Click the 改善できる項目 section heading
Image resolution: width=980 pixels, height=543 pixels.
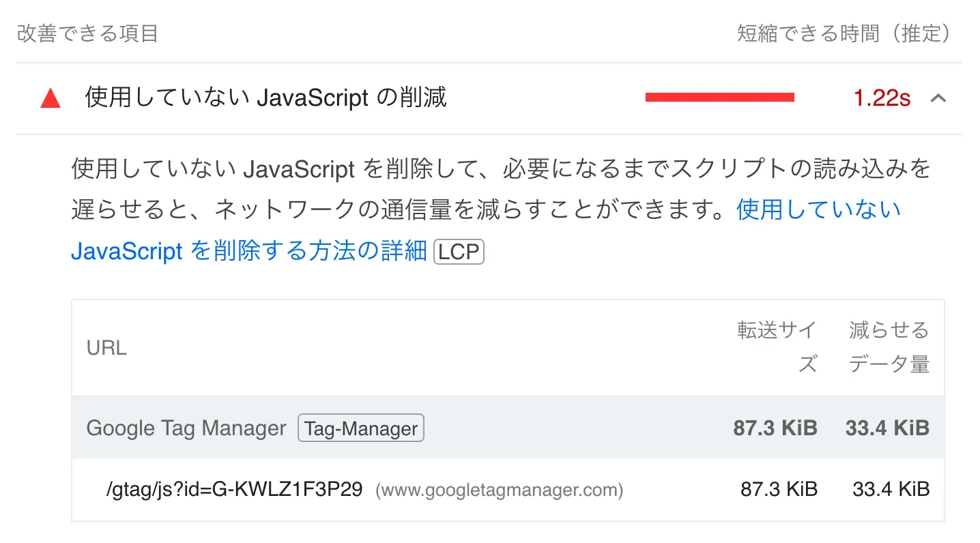coord(87,33)
